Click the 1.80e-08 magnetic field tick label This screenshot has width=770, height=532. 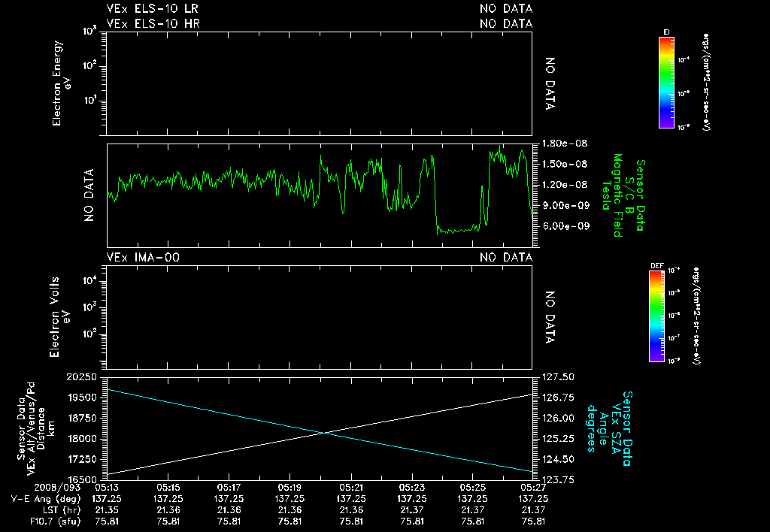565,144
